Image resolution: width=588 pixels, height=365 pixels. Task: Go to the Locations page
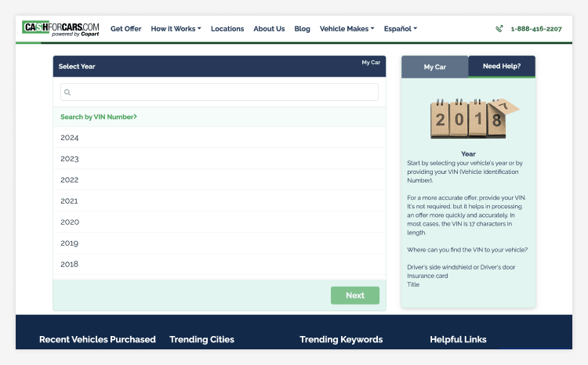click(x=227, y=29)
